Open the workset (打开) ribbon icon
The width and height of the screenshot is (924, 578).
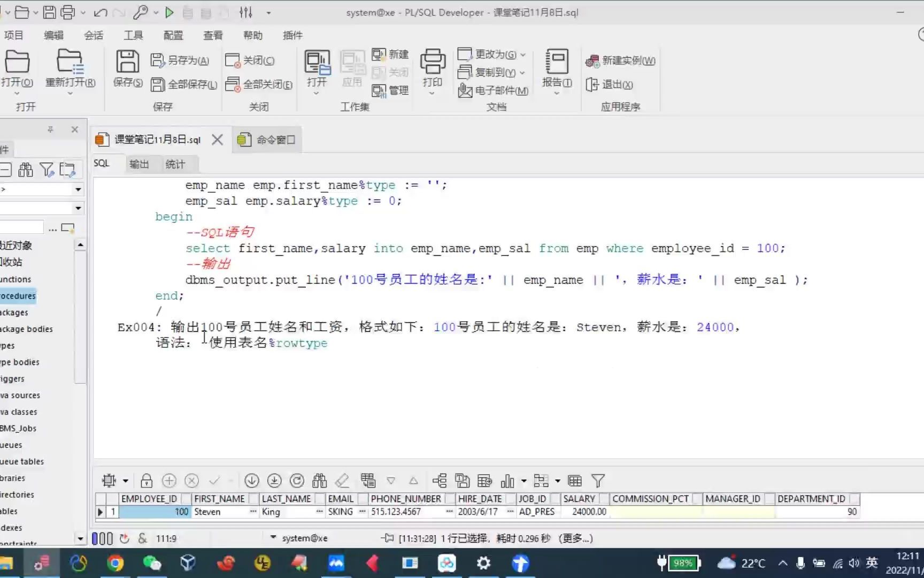pyautogui.click(x=317, y=62)
